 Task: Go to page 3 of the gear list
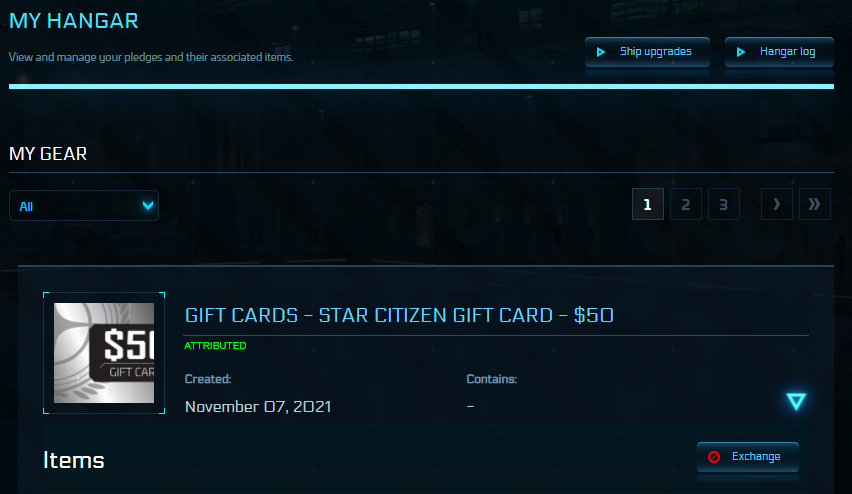coord(724,204)
